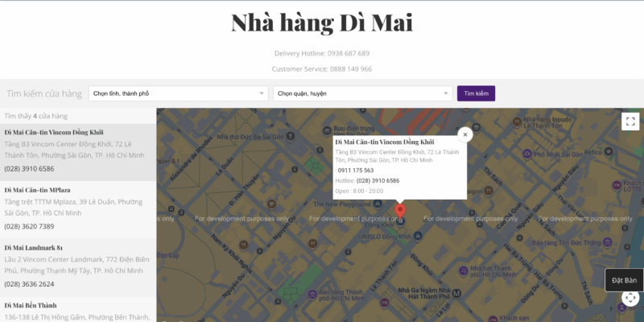
Task: Click the Refico map marker icon
Action: [609, 152]
